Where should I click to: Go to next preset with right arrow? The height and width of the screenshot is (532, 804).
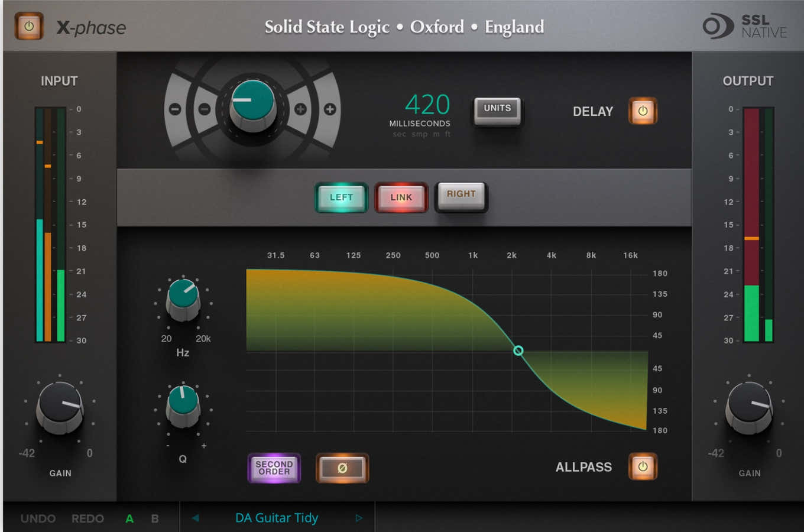359,518
